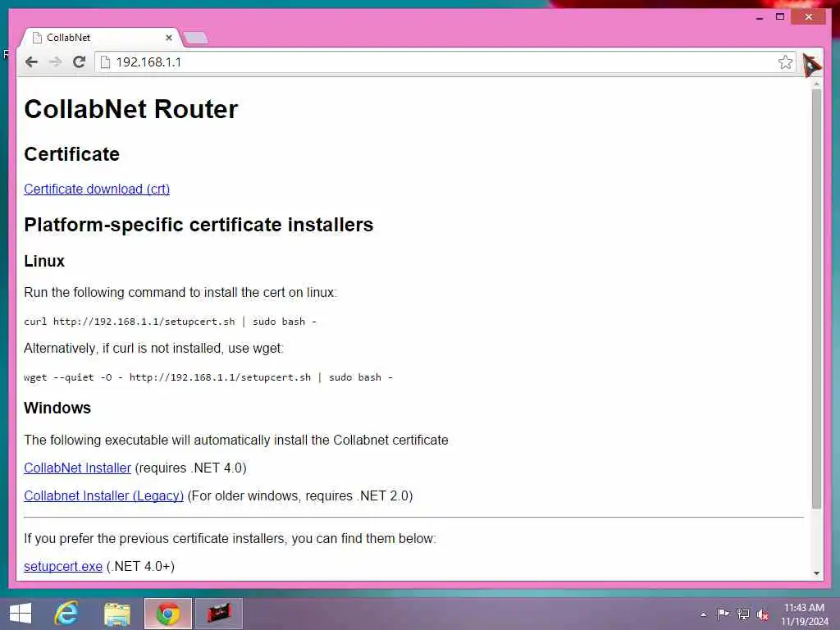Launch Internet Explorer from taskbar

pos(66,614)
